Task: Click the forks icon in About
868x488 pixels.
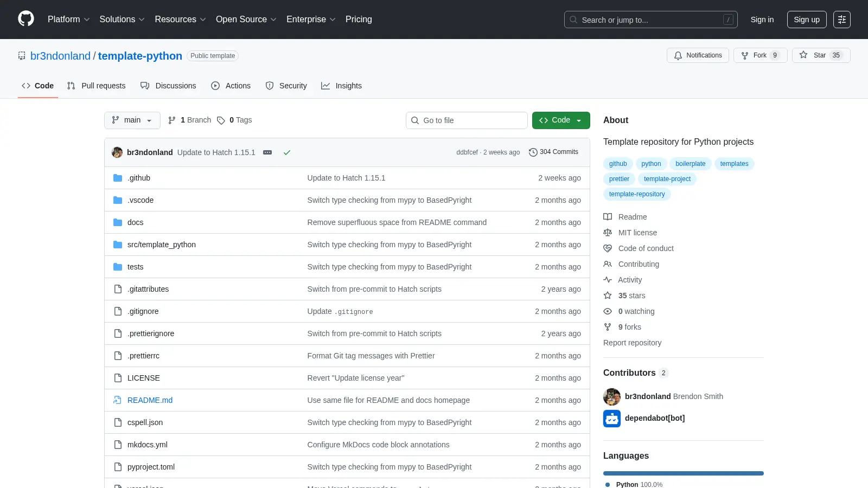Action: point(608,327)
